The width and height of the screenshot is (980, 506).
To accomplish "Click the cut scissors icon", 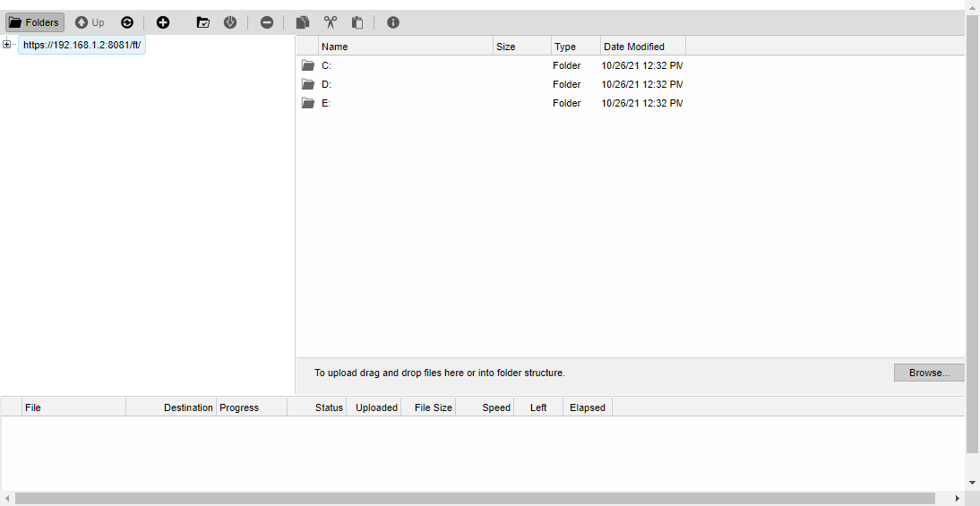I will pos(330,22).
